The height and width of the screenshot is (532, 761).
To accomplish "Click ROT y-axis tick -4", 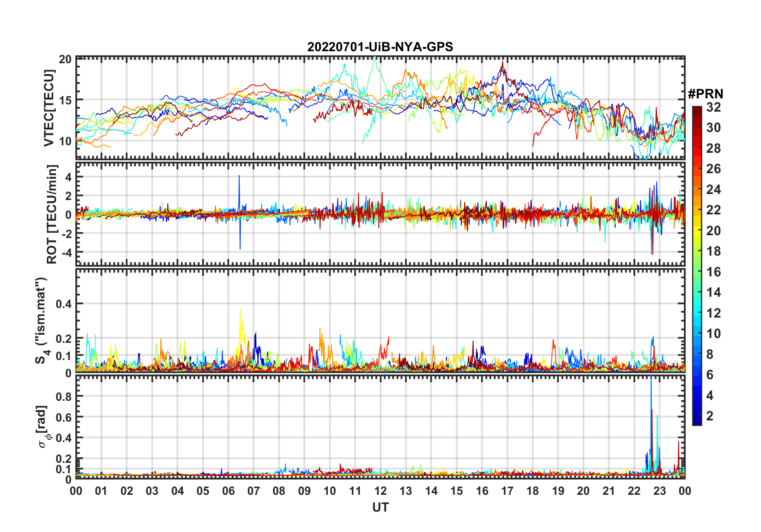I will point(67,252).
